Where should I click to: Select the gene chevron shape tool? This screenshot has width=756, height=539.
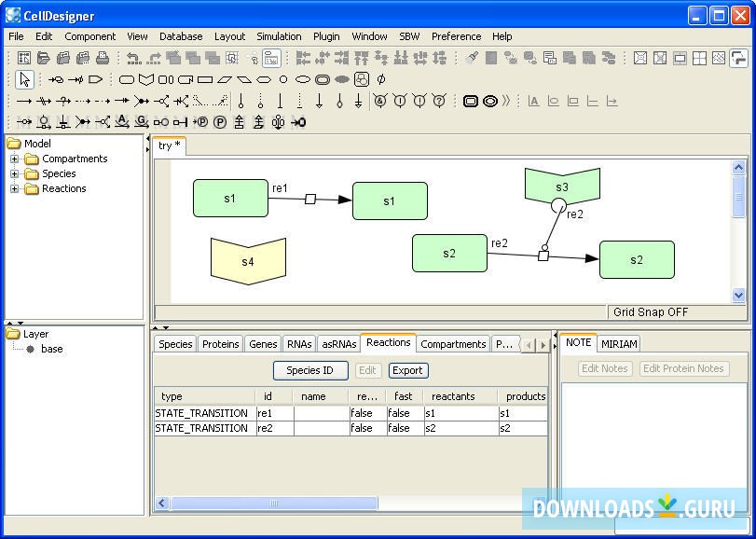tap(145, 79)
